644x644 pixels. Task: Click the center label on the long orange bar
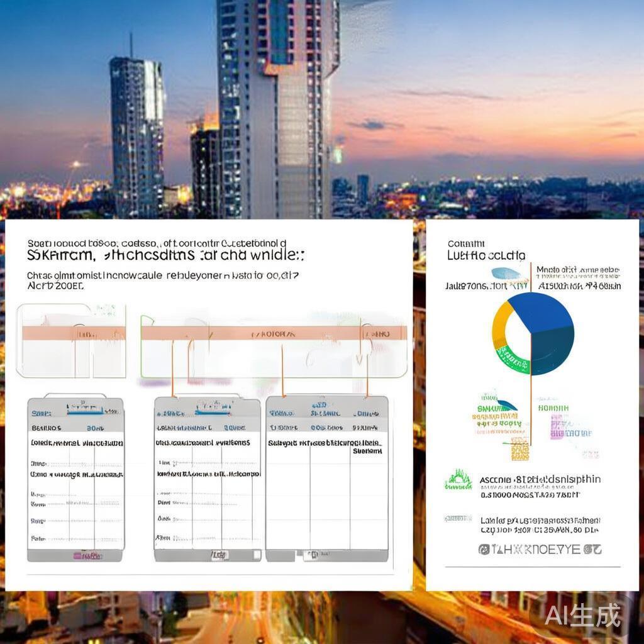pyautogui.click(x=274, y=335)
